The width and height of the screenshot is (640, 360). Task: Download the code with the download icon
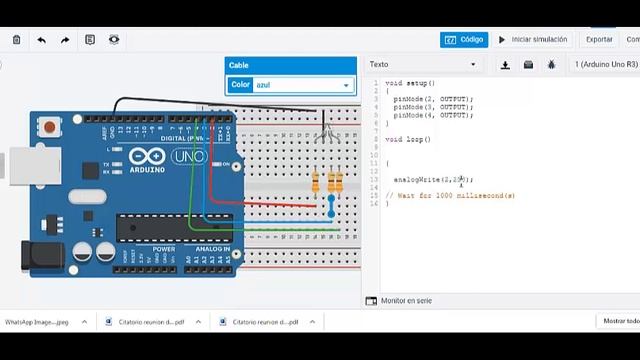(x=505, y=65)
